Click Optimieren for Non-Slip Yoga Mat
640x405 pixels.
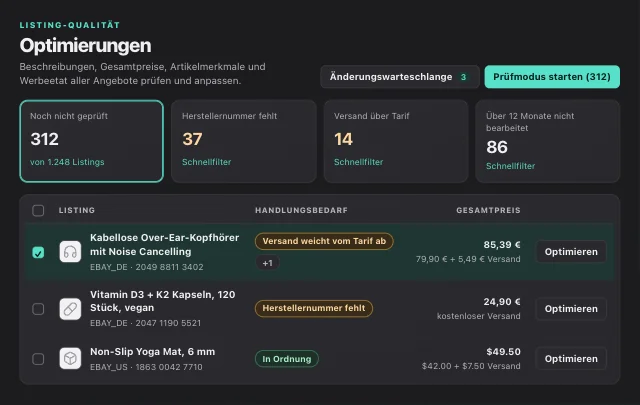571,359
